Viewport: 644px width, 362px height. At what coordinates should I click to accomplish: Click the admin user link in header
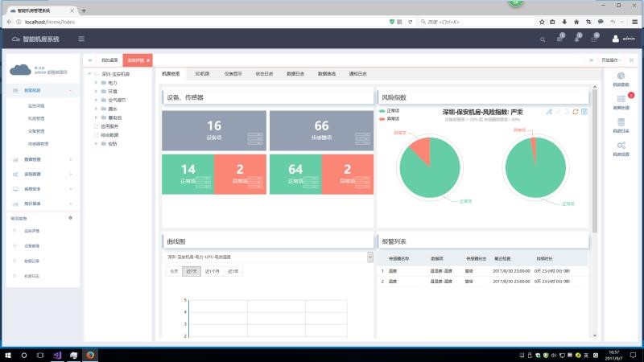click(x=623, y=39)
